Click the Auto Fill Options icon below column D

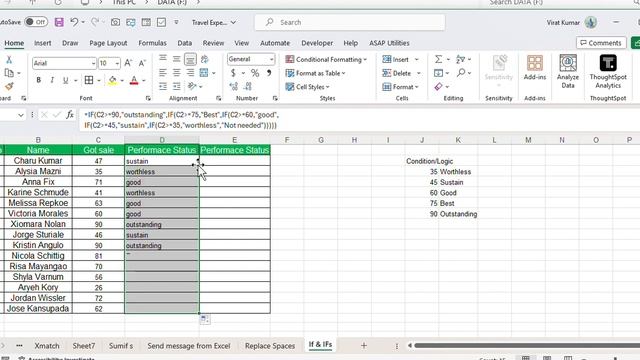pyautogui.click(x=205, y=320)
